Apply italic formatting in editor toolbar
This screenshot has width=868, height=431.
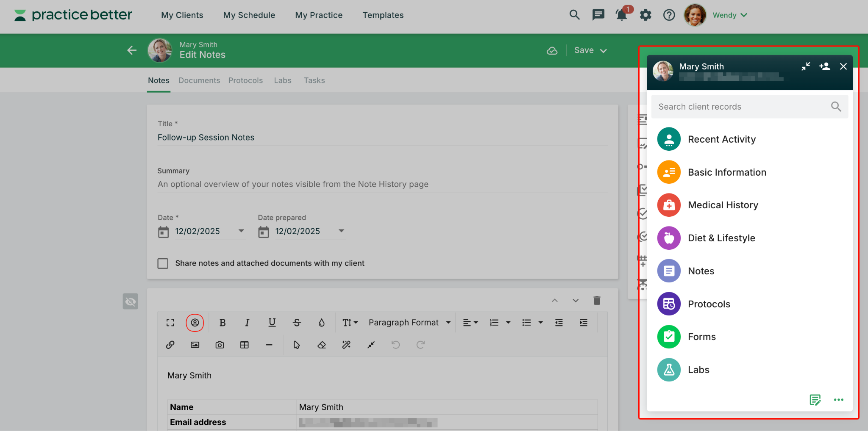click(247, 323)
